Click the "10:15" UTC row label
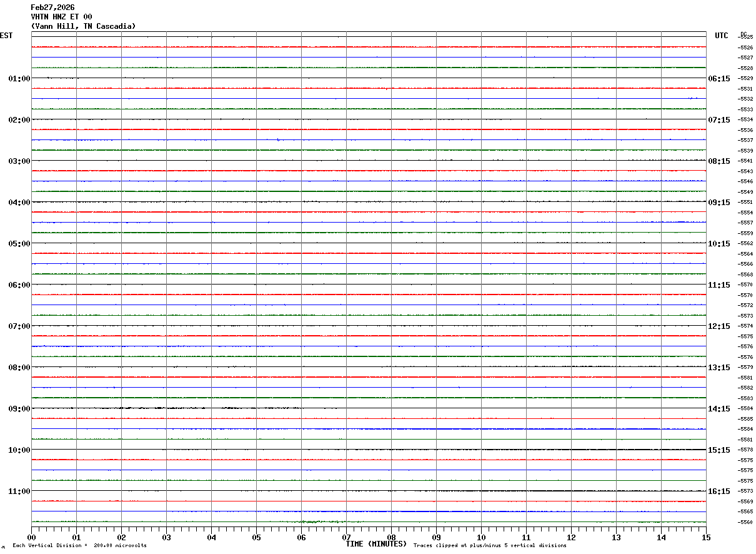756x554 pixels. click(719, 244)
